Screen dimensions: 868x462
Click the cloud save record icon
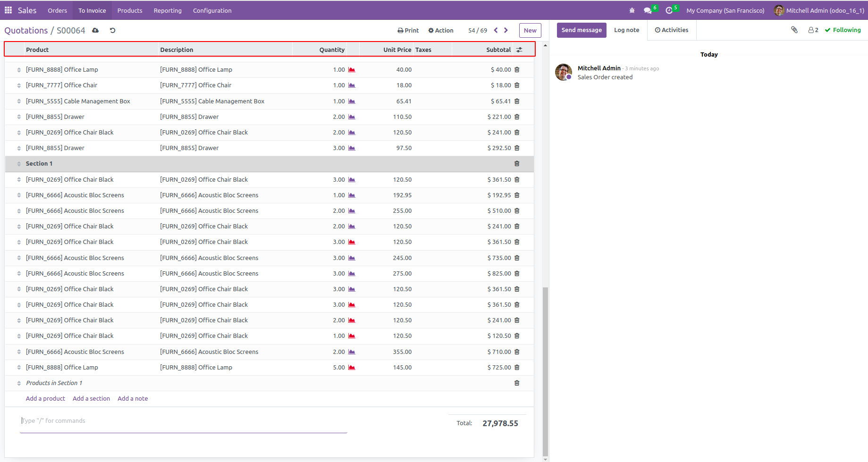(95, 30)
